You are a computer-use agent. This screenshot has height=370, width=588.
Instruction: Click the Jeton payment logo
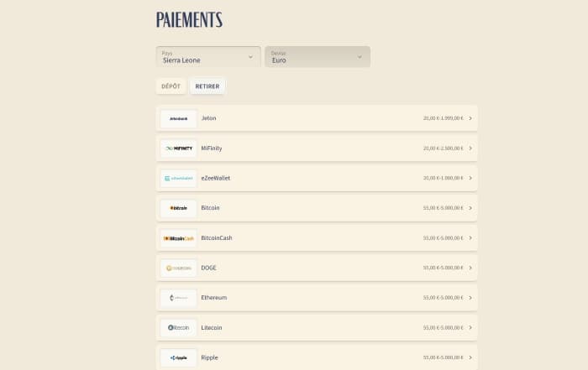(x=178, y=118)
